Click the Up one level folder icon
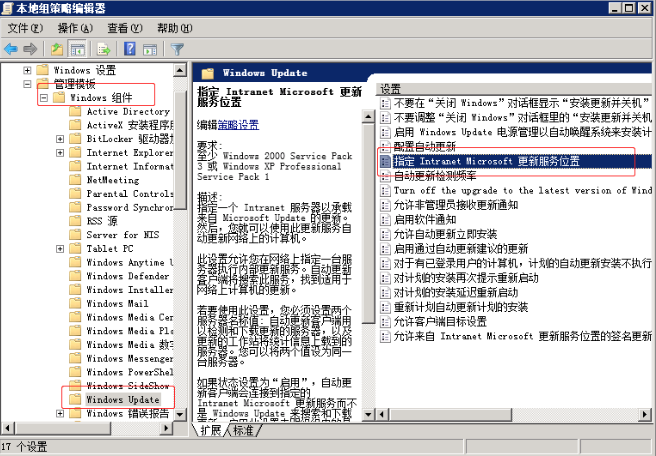The image size is (656, 456). point(57,48)
